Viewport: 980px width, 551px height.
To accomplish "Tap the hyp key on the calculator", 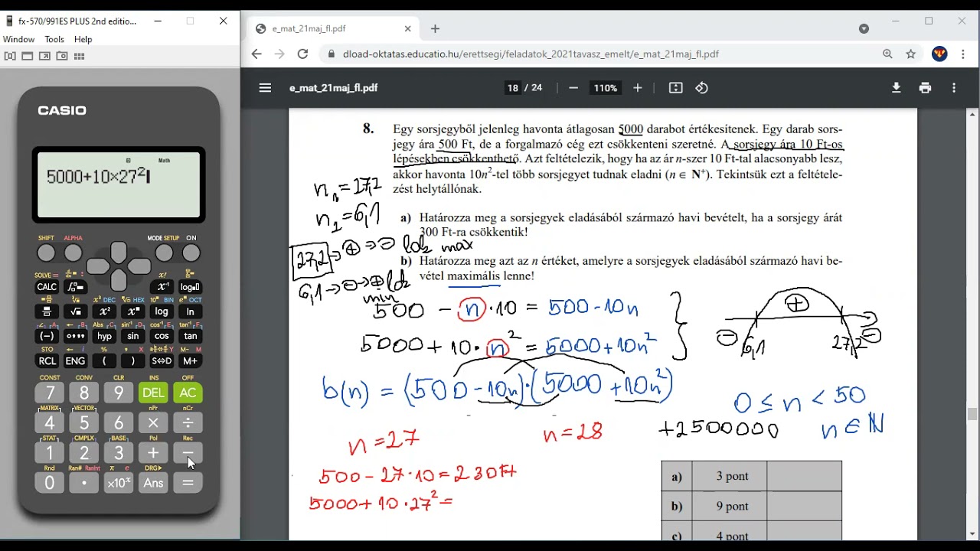I will [x=104, y=336].
